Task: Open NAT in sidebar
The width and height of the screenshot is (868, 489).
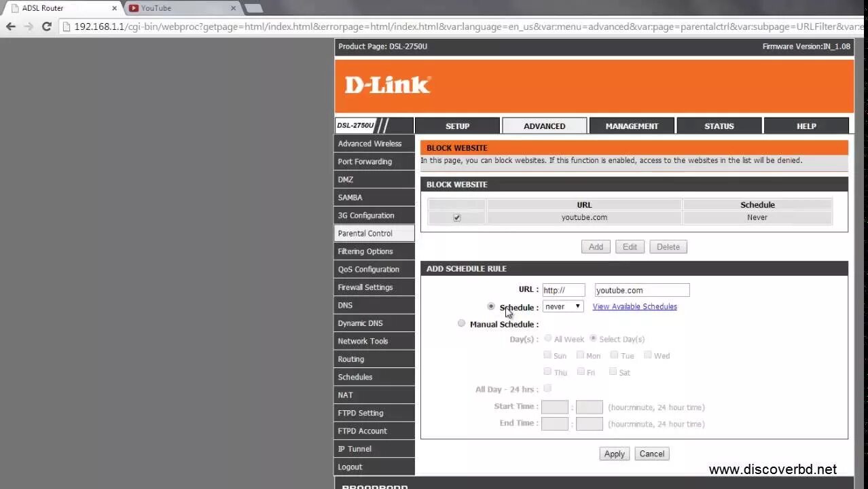Action: [374, 395]
